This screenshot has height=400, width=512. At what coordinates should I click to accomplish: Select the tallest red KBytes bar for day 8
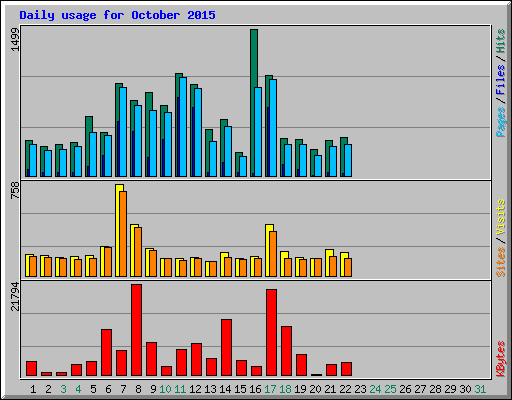[x=136, y=330]
